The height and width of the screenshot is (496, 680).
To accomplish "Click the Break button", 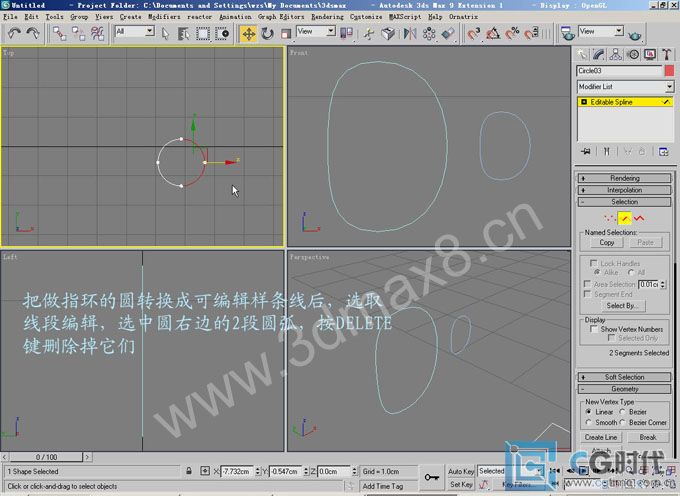I will pos(648,437).
